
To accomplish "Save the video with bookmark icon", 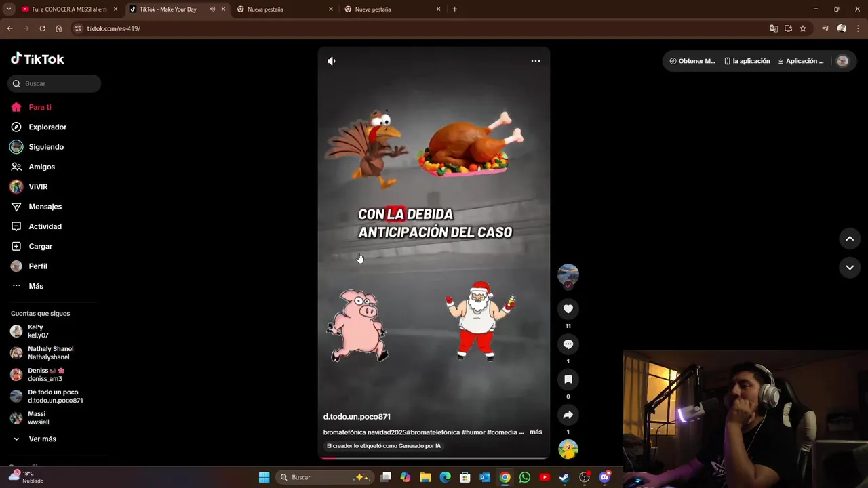I will pyautogui.click(x=568, y=380).
